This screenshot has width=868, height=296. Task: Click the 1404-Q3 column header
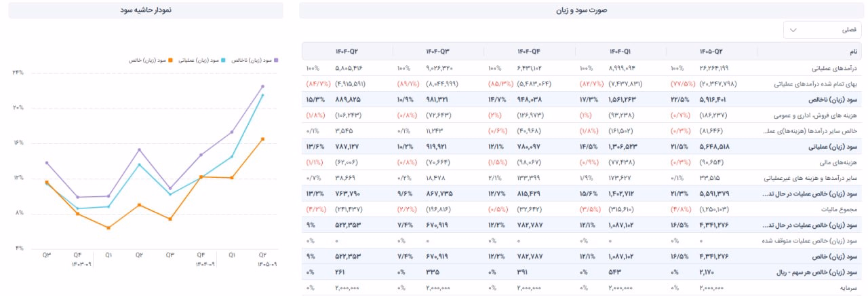438,52
